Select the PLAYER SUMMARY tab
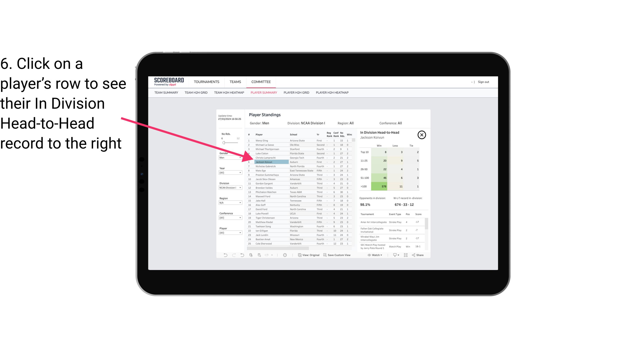 pos(263,92)
